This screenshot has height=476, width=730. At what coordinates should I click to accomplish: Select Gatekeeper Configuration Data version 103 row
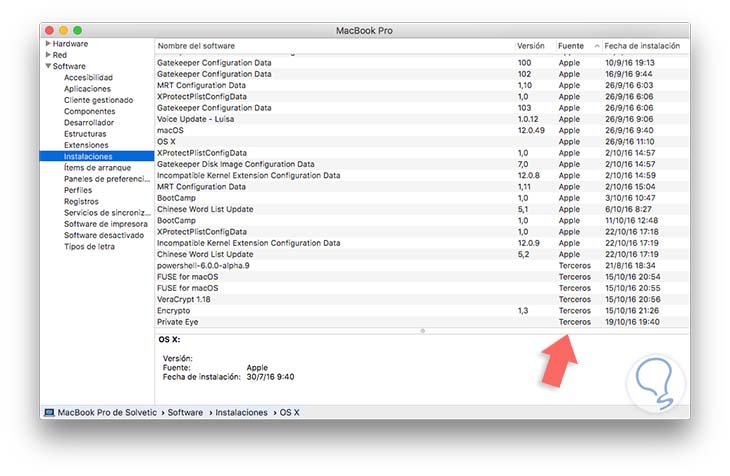(x=422, y=108)
